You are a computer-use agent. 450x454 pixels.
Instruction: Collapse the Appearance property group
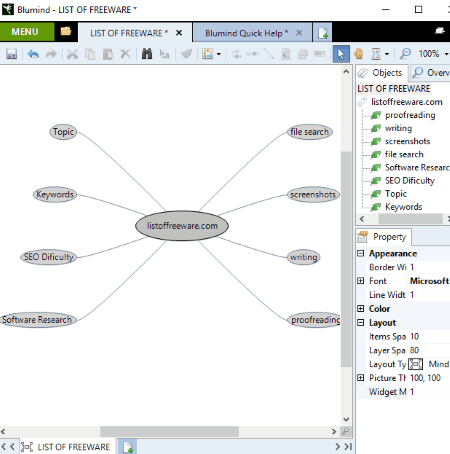pos(360,253)
